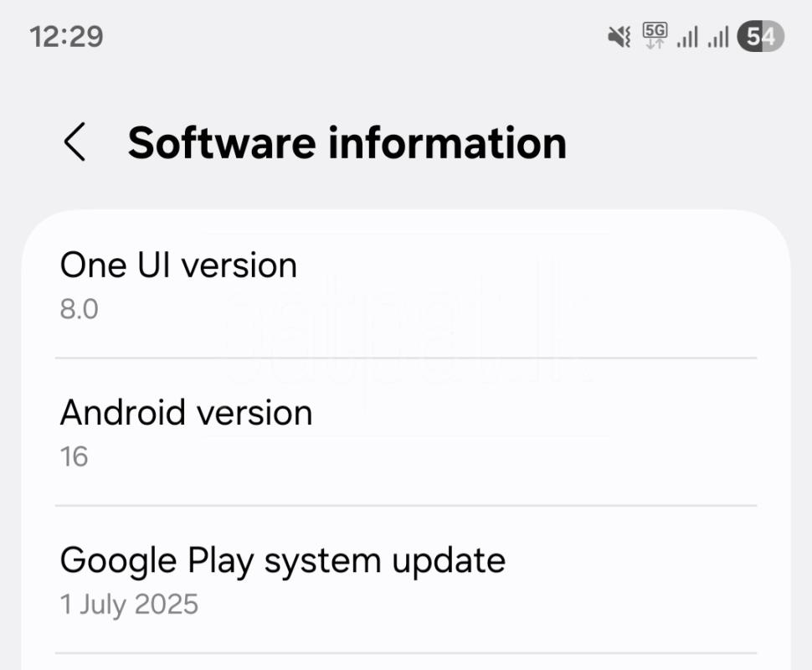The image size is (812, 670).
Task: Tap the Android version label
Action: [186, 413]
